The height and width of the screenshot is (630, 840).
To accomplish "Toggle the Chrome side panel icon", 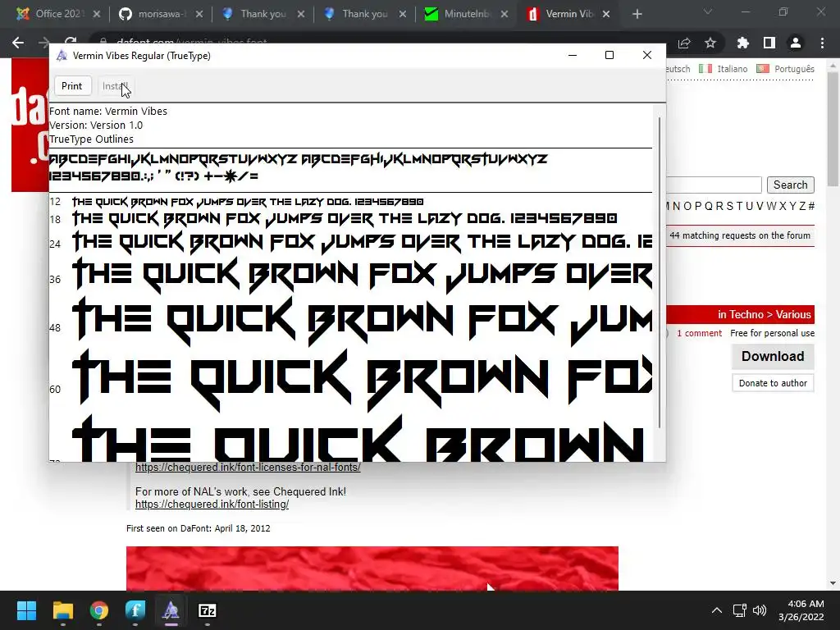I will [769, 43].
